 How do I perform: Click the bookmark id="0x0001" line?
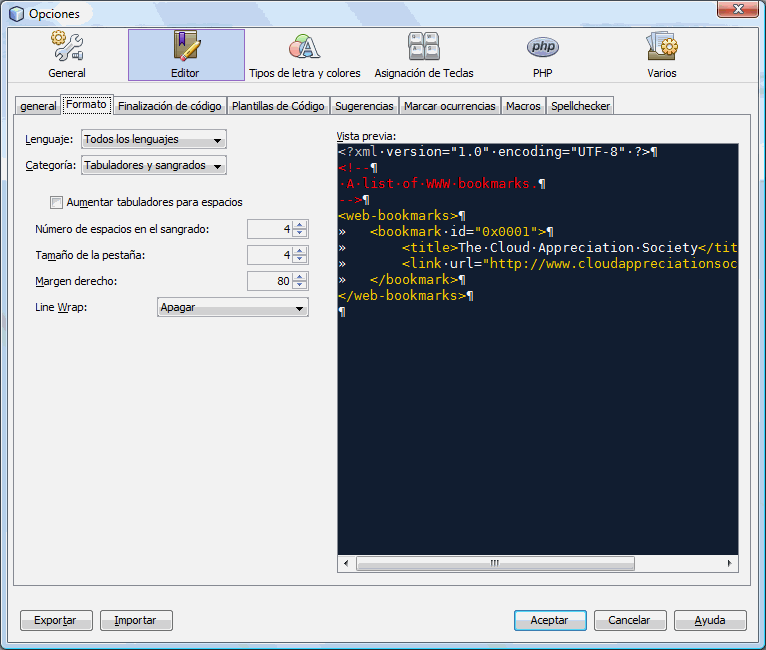461,231
